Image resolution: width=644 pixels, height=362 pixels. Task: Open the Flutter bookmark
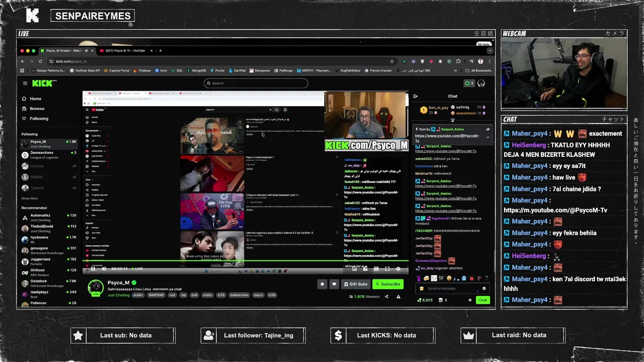[217, 70]
